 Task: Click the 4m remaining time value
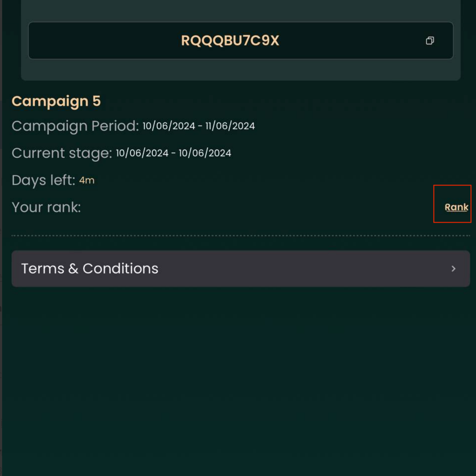pos(87,180)
